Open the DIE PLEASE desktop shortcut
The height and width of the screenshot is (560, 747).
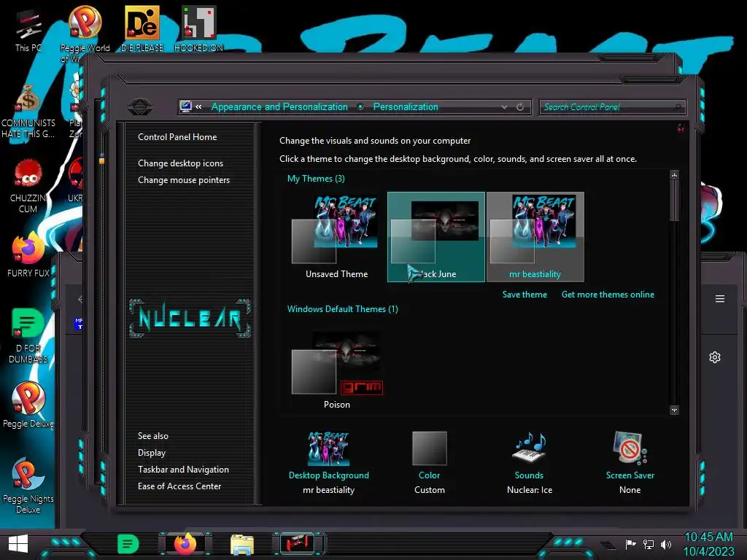142,28
